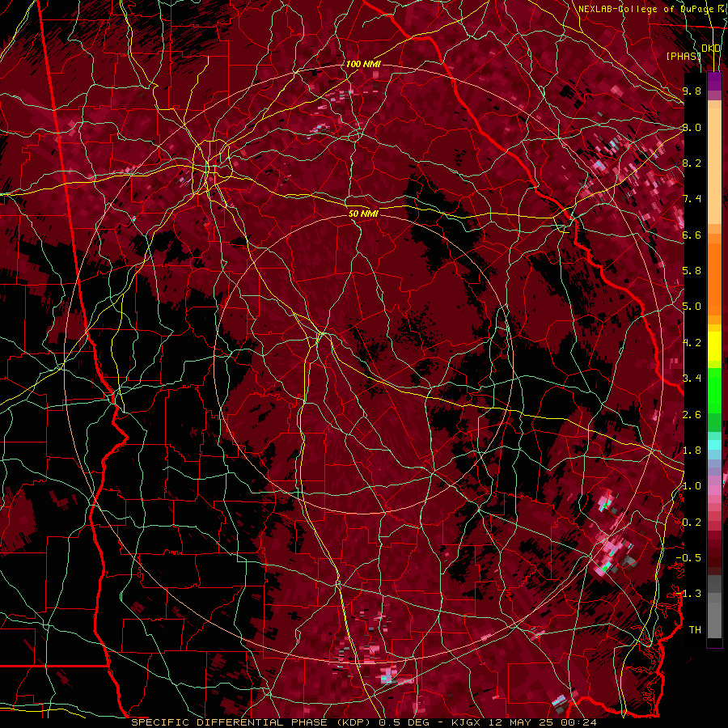Click the 9.0 value on the color scale
Screen dimensions: 728x728
coord(692,127)
